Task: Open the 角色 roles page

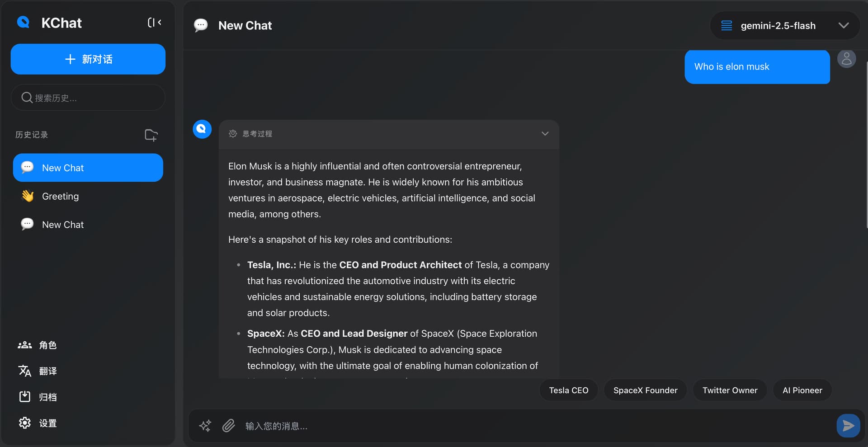Action: (x=38, y=345)
